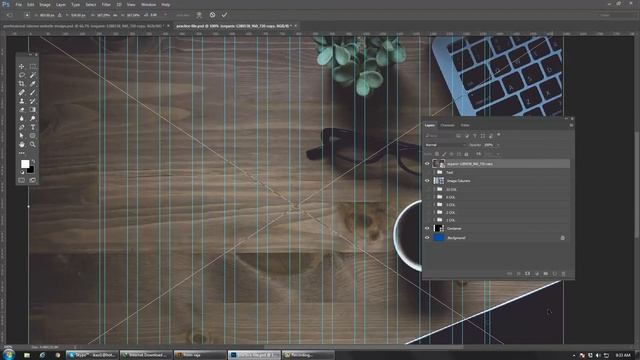This screenshot has width=640, height=360.
Task: Open the Image menu
Action: [45, 4]
